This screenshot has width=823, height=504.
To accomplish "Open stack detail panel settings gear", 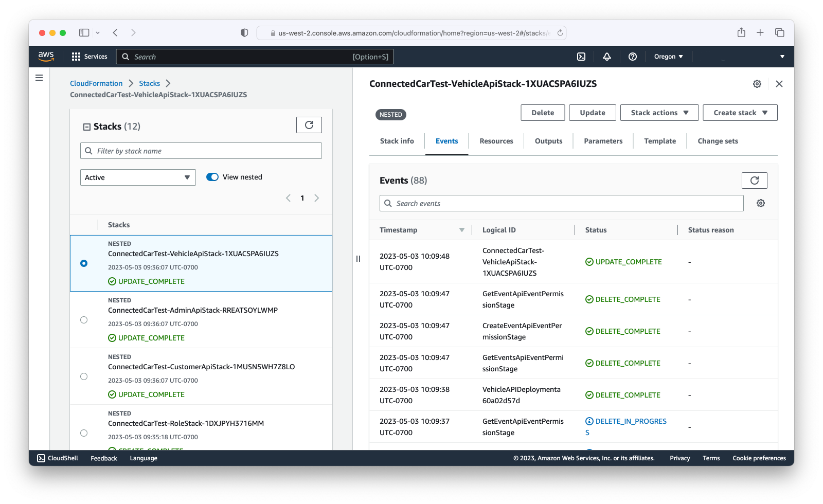I will point(757,84).
